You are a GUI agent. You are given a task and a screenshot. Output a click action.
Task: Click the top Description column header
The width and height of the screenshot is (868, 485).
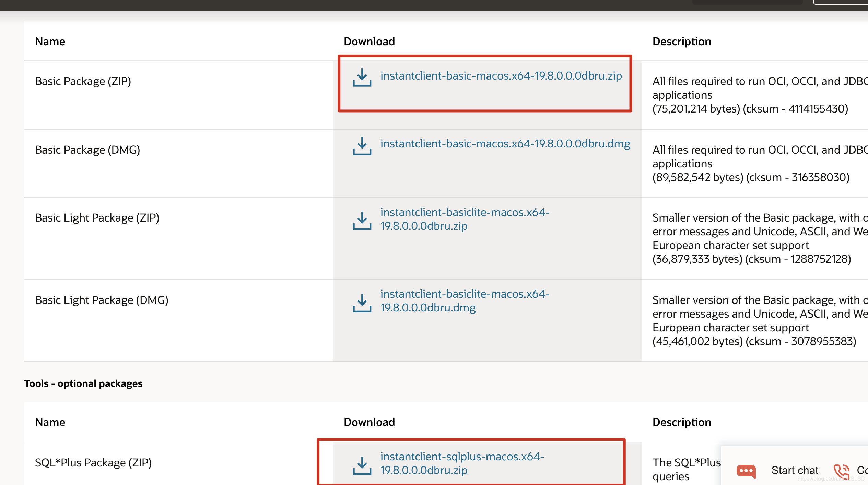[681, 42]
